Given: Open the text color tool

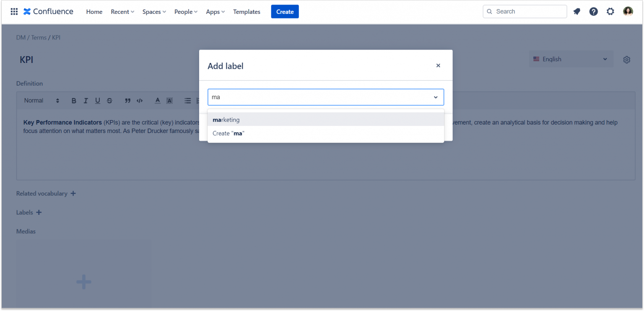Looking at the screenshot, I should (x=157, y=100).
